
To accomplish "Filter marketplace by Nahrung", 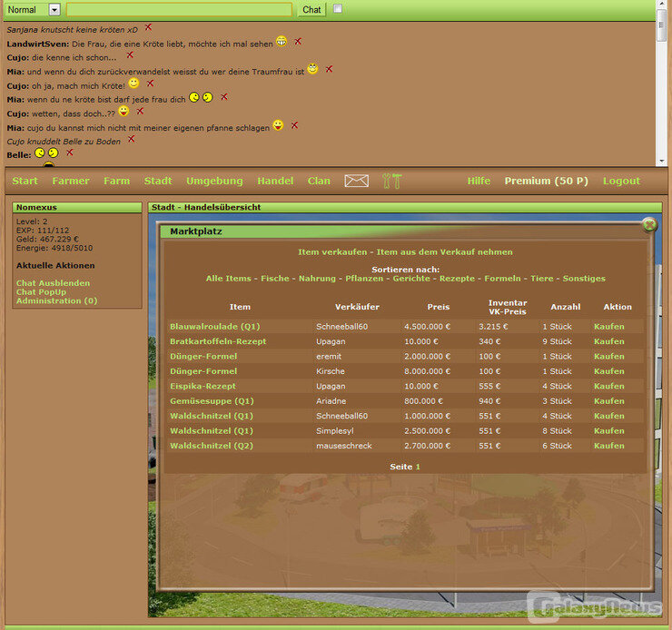I will tap(317, 279).
